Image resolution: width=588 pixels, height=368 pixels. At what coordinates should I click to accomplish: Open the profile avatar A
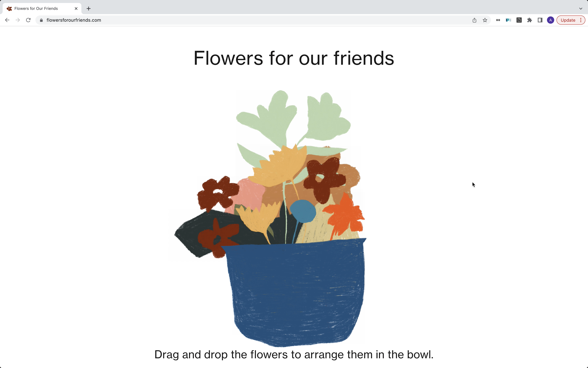pos(551,20)
